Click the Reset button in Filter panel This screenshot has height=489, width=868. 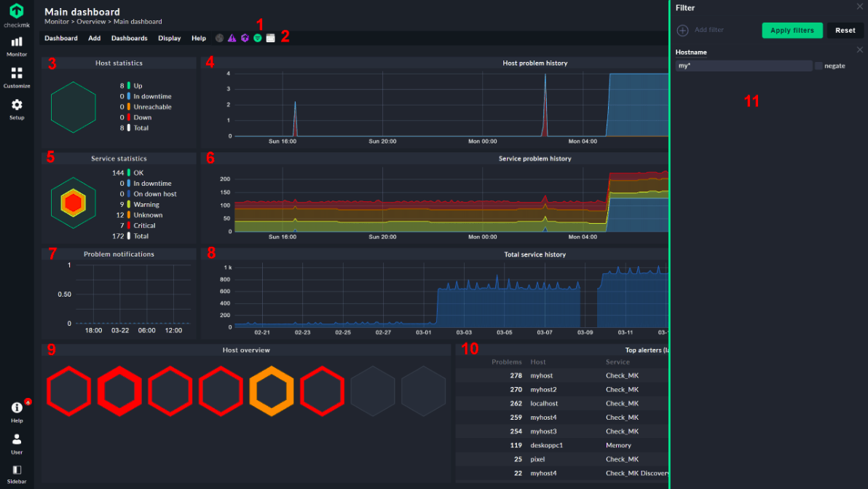coord(845,31)
